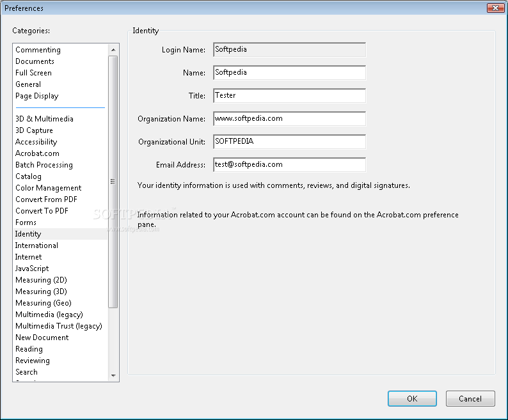Click the Organizational Unit field
Screen dimensions: 508x420
(290, 141)
